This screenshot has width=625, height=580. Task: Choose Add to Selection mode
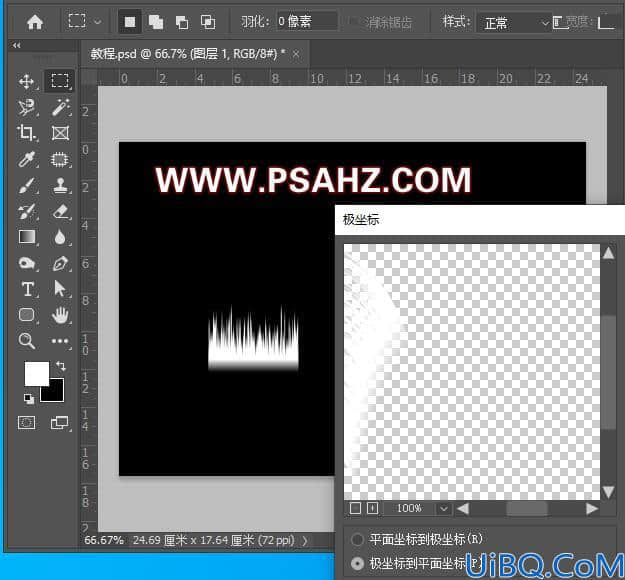pos(155,22)
